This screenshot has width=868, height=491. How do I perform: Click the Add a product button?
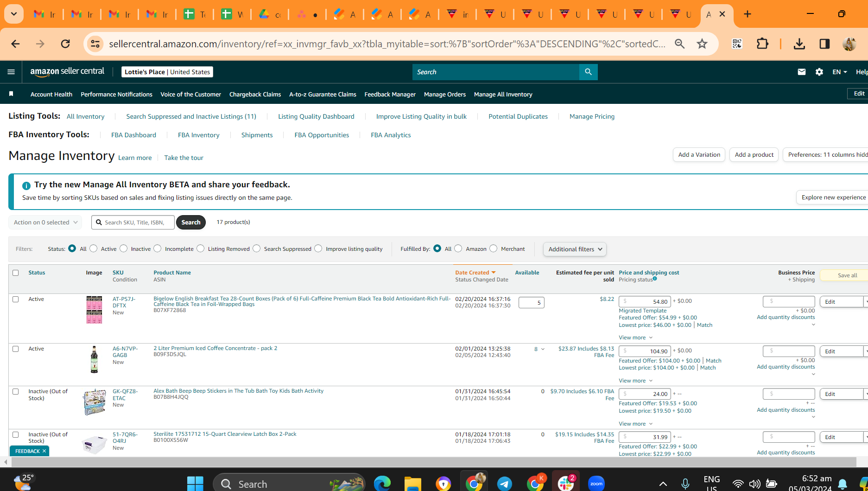point(754,154)
